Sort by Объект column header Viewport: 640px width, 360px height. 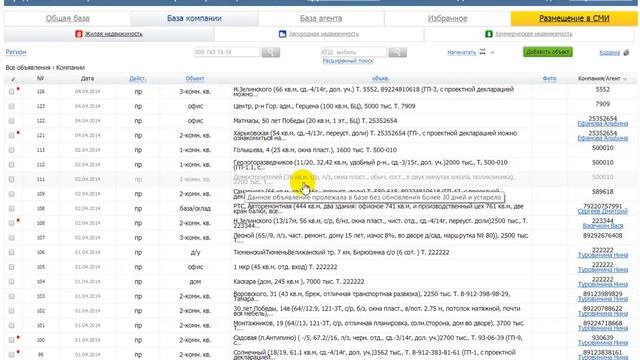[195, 79]
